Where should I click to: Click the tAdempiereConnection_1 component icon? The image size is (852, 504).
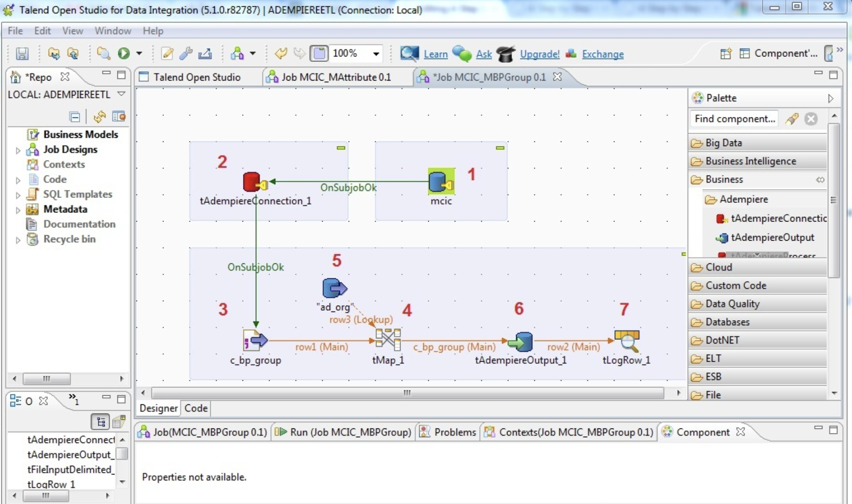[254, 182]
